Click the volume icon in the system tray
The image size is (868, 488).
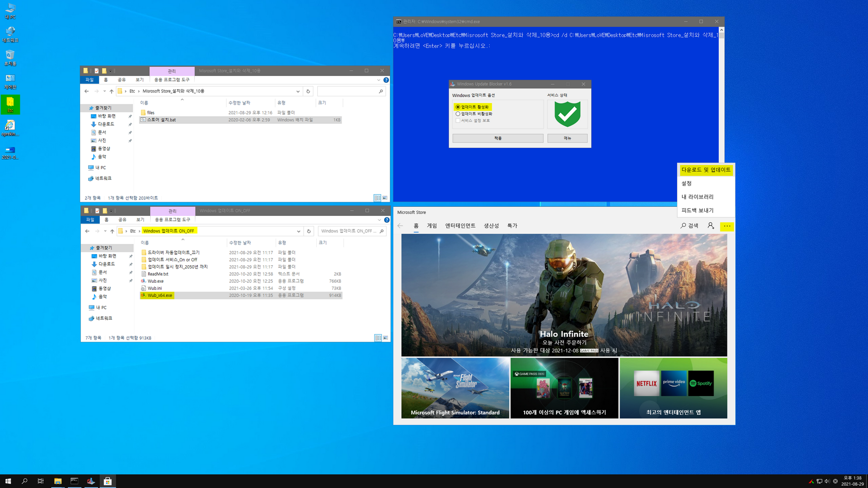(x=827, y=481)
